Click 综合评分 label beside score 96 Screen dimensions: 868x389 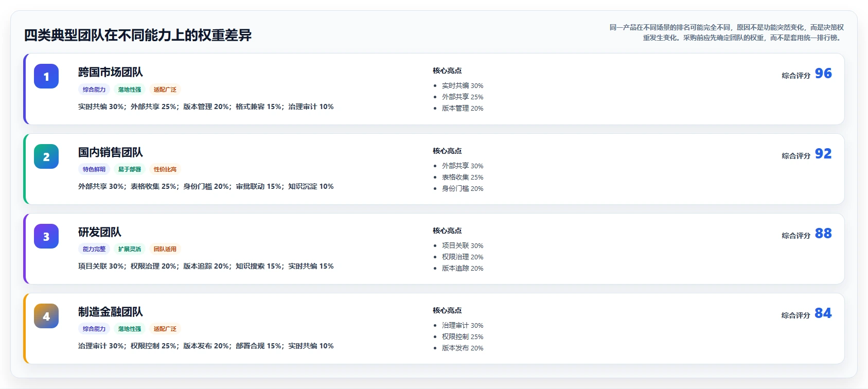click(796, 75)
